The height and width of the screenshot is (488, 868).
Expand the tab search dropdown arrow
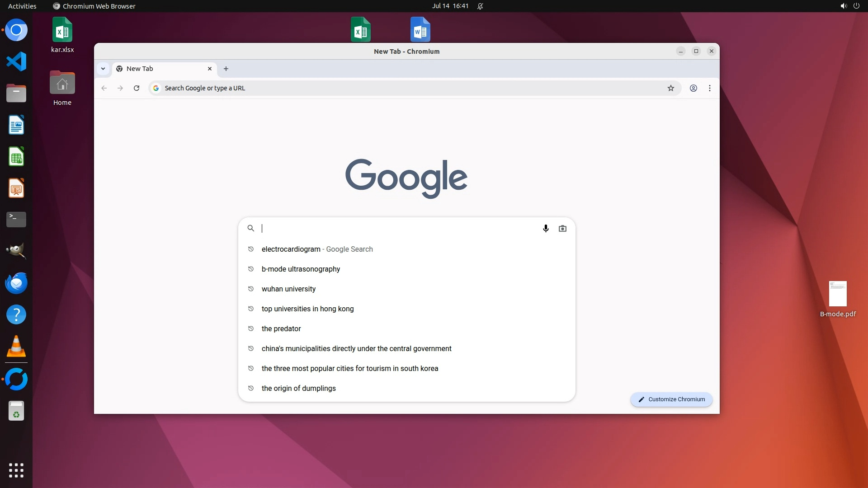(x=103, y=69)
